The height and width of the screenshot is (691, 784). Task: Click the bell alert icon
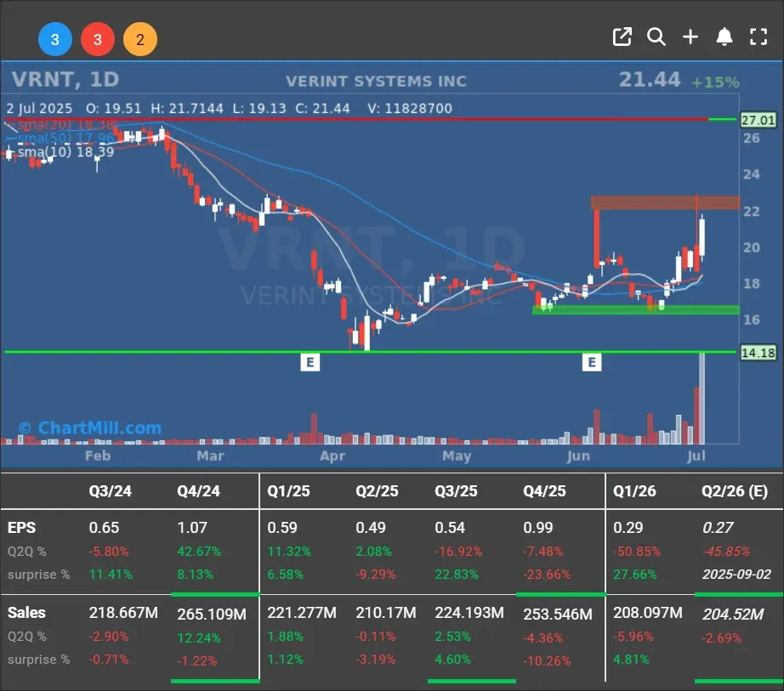coord(724,37)
